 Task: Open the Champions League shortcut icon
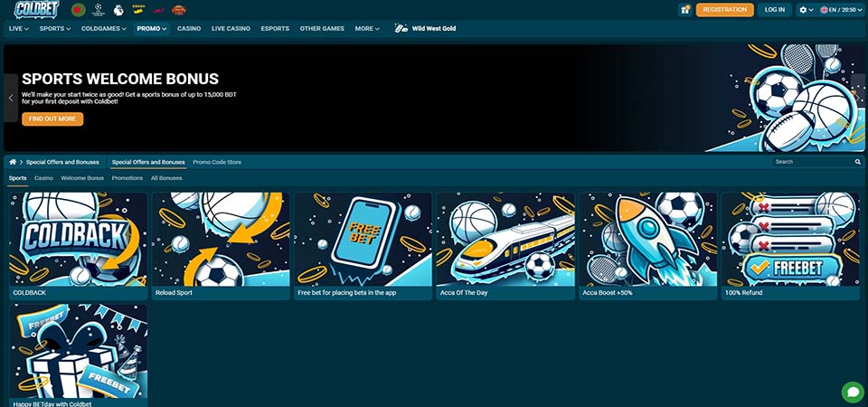[99, 9]
